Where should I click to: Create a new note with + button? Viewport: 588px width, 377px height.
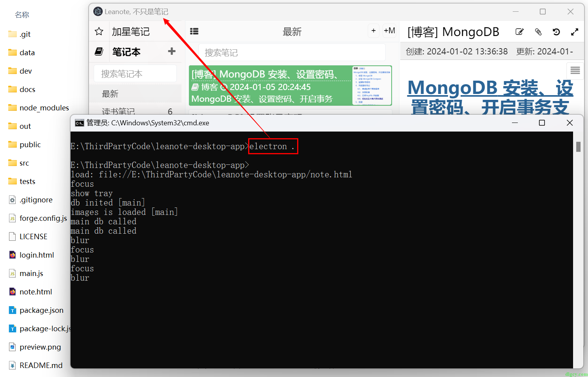374,31
